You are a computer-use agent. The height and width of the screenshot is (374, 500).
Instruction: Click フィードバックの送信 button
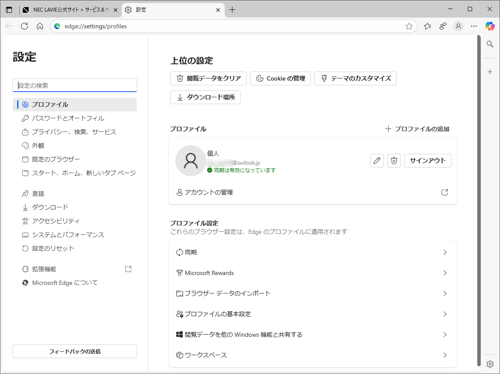pyautogui.click(x=75, y=351)
